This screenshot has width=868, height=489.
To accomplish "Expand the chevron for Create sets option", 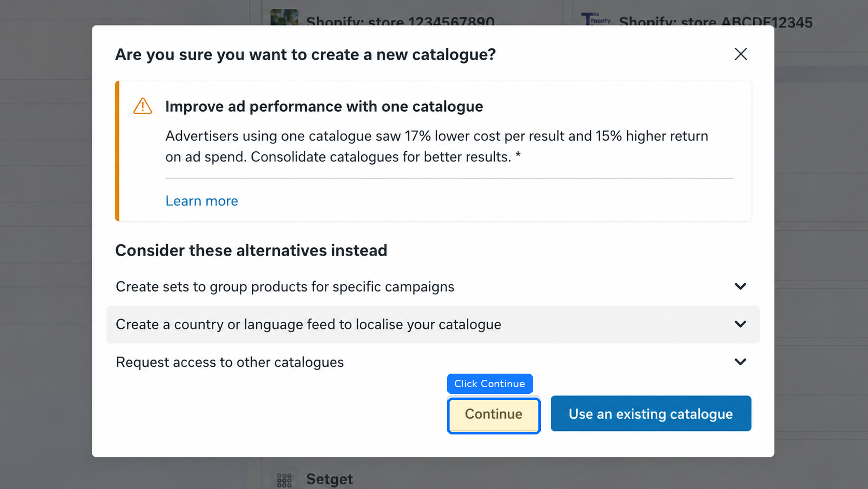I will (x=740, y=286).
